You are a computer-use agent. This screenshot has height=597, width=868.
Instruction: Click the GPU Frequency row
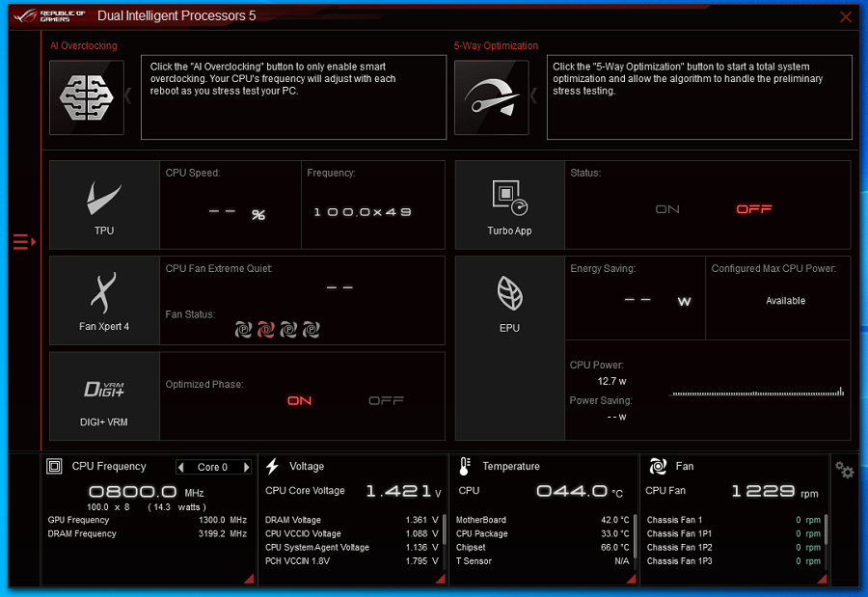click(148, 520)
